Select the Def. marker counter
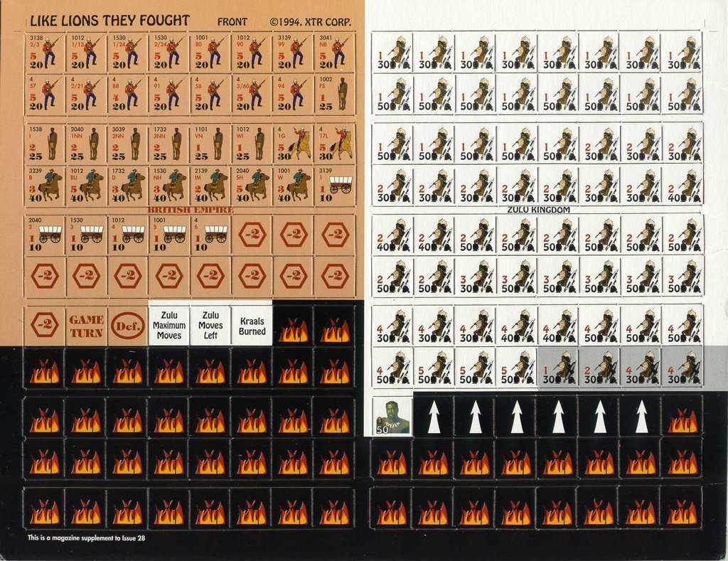Image resolution: width=728 pixels, height=561 pixels. 127,326
